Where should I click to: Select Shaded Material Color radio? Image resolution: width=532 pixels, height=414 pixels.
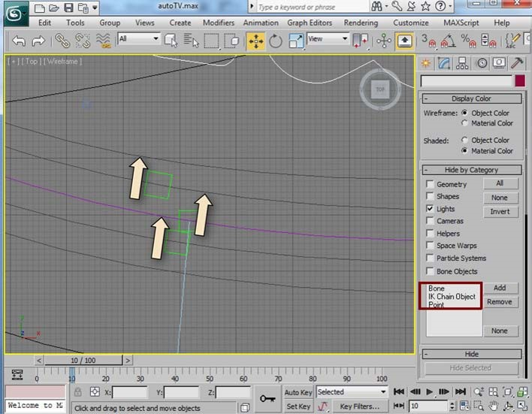coord(464,151)
